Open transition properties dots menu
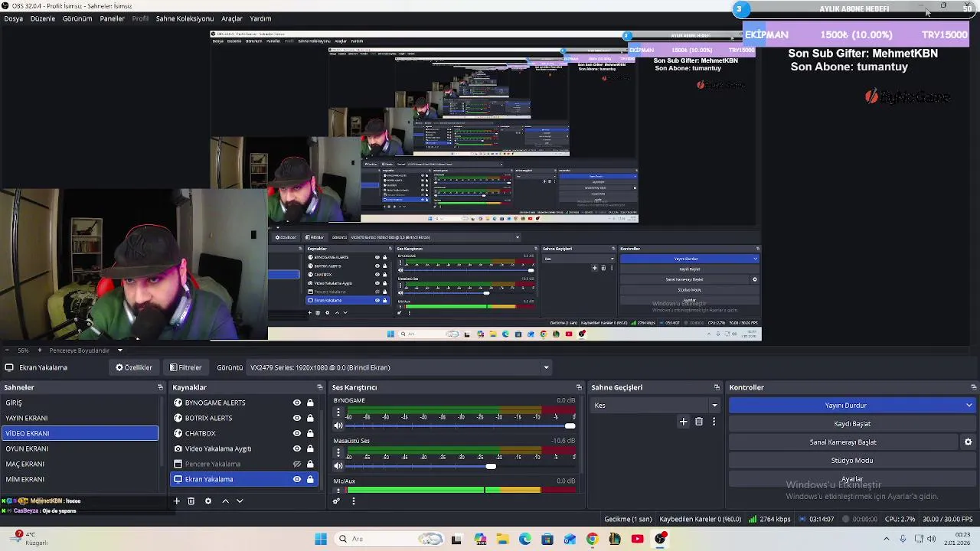980x551 pixels. [x=714, y=422]
